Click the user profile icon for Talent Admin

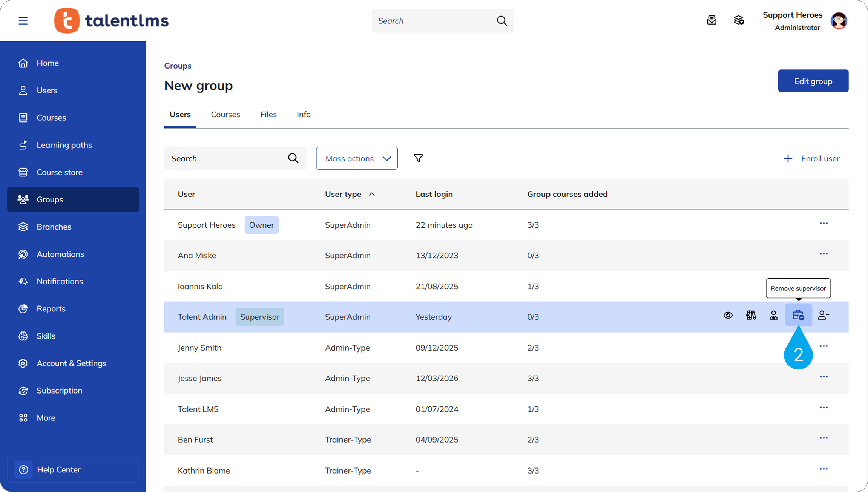click(773, 315)
